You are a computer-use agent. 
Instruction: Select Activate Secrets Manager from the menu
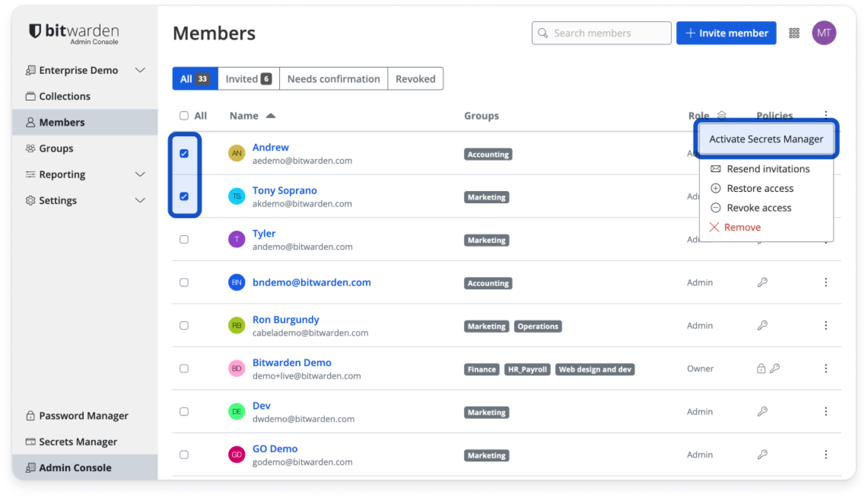click(766, 139)
